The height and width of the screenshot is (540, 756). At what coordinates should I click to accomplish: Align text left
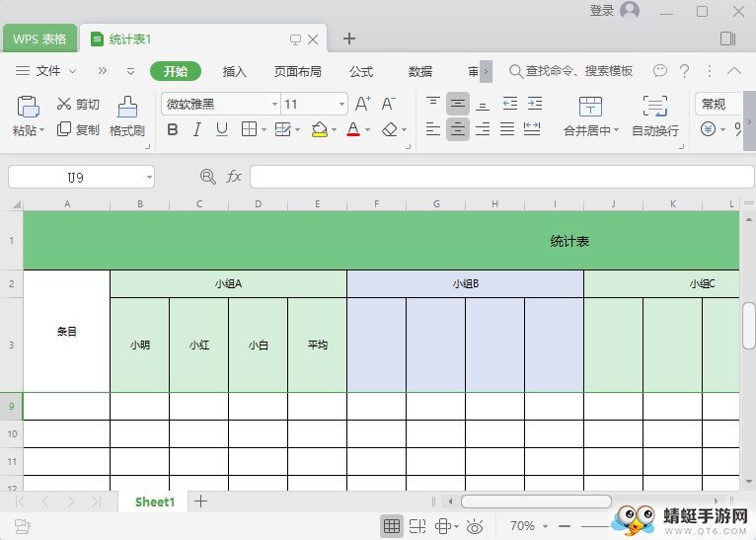point(433,128)
